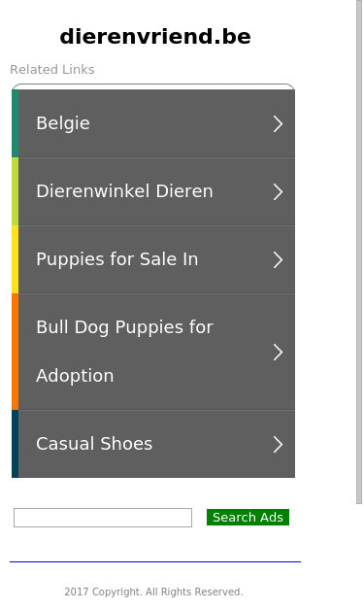Click the lime green strip beside Dierenwinkel Dieren
The image size is (364, 609).
(16, 191)
